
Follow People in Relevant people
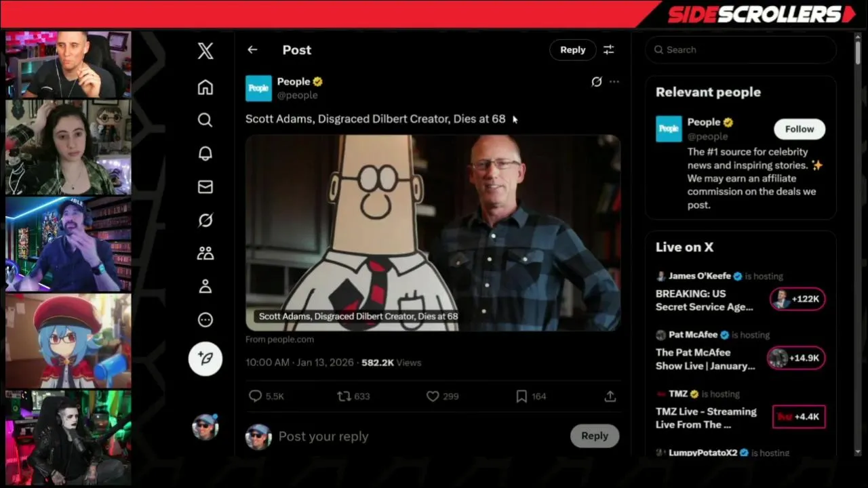(x=800, y=129)
